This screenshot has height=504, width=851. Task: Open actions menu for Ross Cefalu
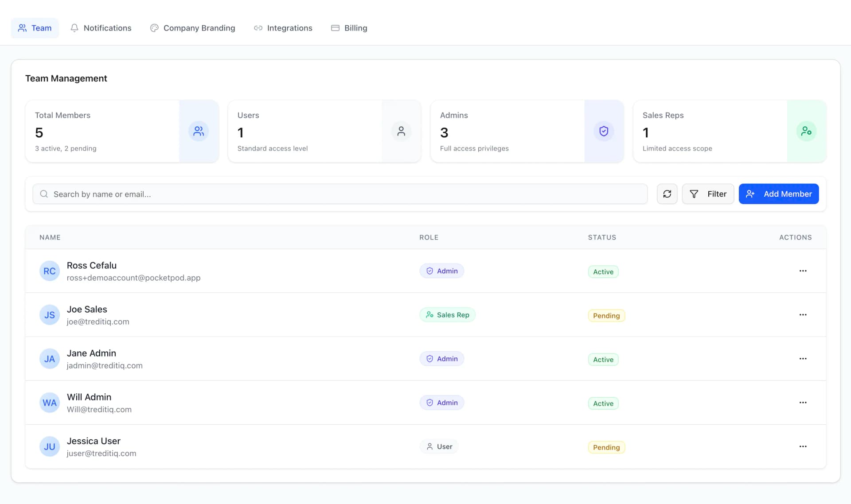[x=803, y=271]
